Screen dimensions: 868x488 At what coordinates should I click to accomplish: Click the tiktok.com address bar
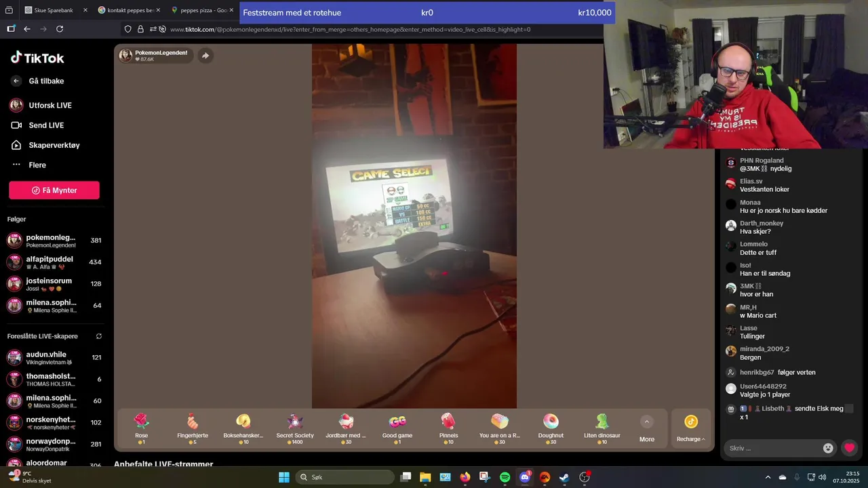349,29
